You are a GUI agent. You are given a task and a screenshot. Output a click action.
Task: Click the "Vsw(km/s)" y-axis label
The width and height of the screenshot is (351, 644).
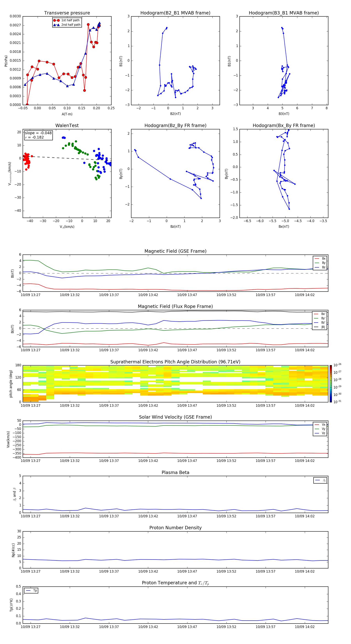(x=8, y=439)
